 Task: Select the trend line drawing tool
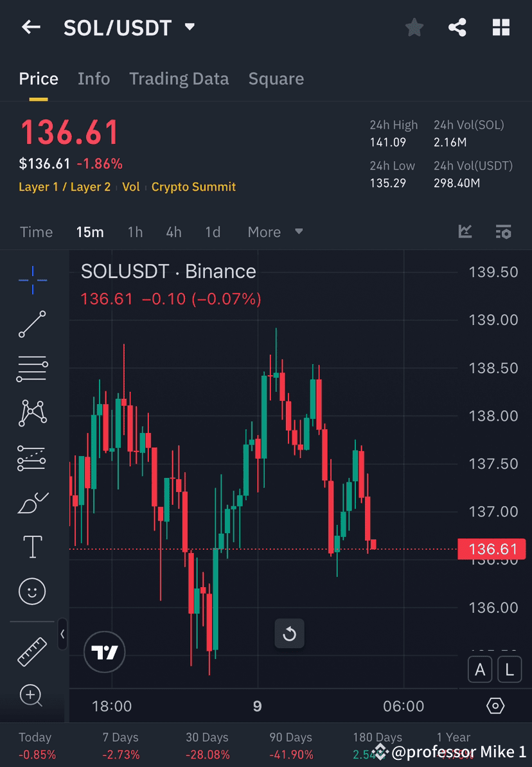click(32, 324)
